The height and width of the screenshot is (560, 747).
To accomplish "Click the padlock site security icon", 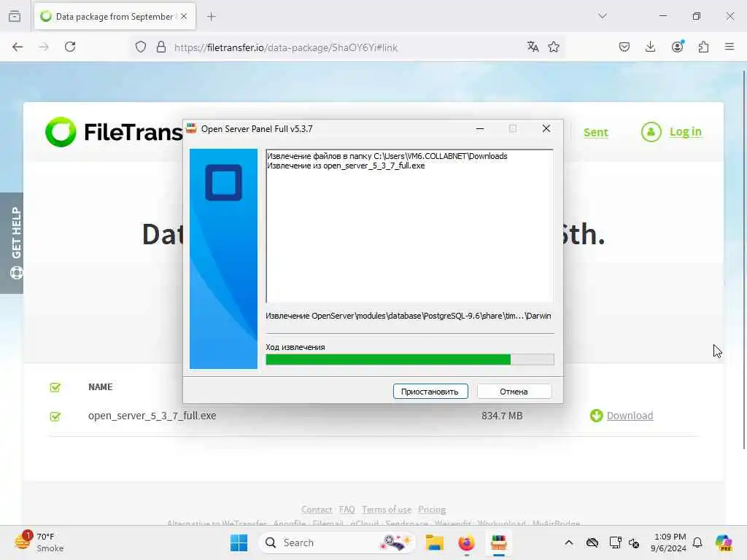I will pos(161,47).
